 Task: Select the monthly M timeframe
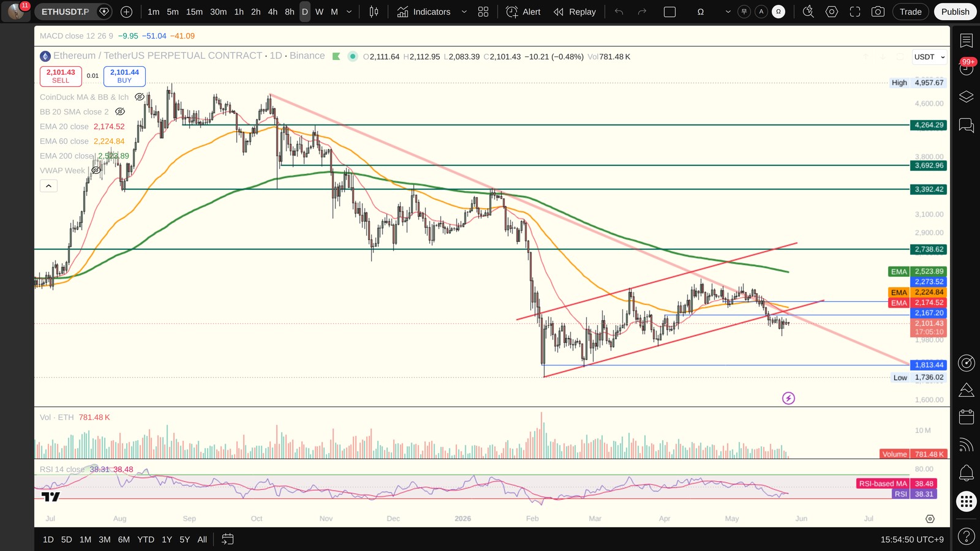point(334,12)
